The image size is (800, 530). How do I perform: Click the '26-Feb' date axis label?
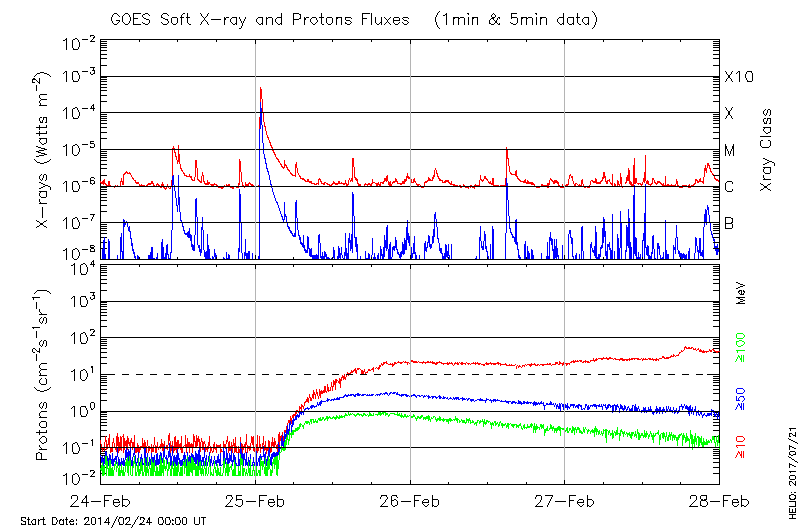click(410, 499)
